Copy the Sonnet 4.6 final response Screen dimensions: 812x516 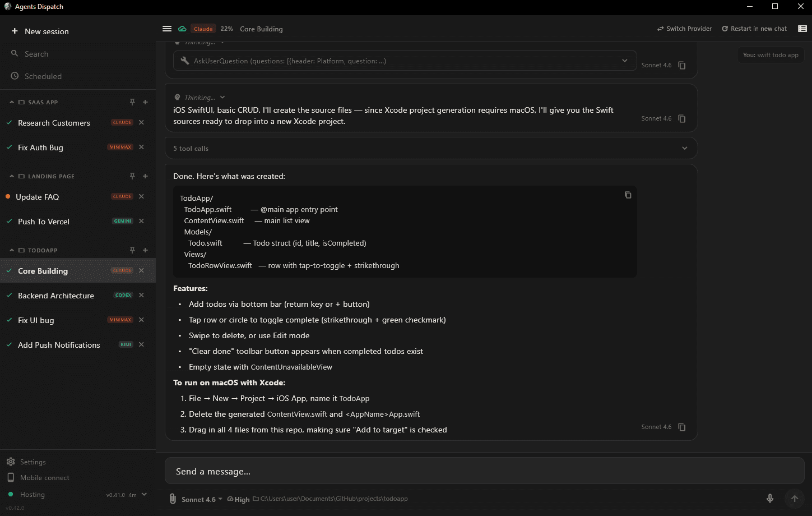click(681, 427)
